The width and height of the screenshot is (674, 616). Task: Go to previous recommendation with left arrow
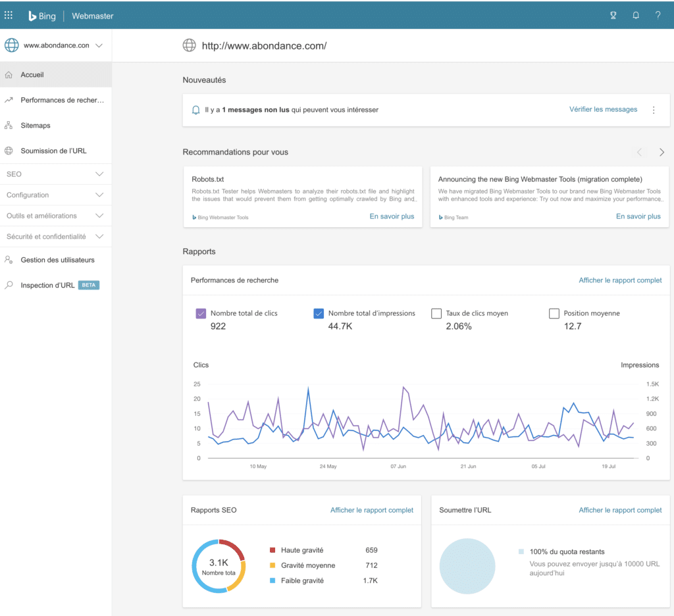click(x=639, y=152)
